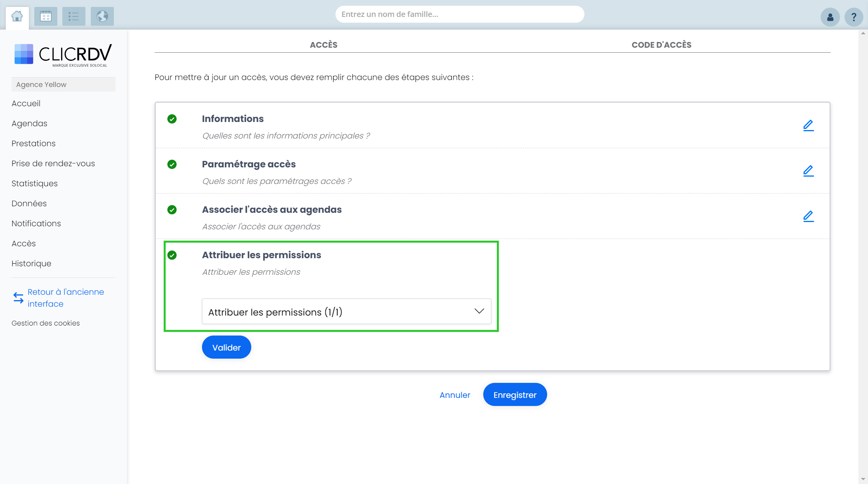Click the Retour à l'ancienne interface link
Image resolution: width=868 pixels, height=486 pixels.
[x=66, y=298]
